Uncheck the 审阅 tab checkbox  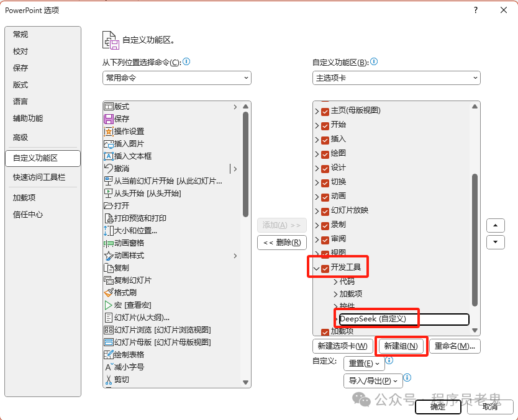(x=325, y=240)
